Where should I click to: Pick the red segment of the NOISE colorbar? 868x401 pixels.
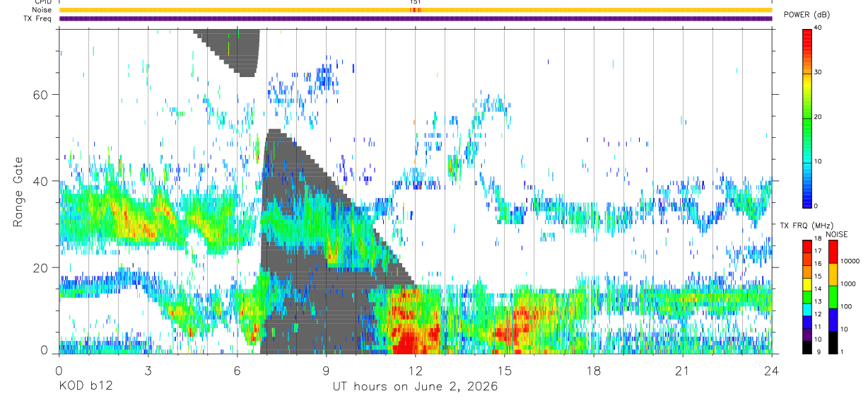point(833,252)
